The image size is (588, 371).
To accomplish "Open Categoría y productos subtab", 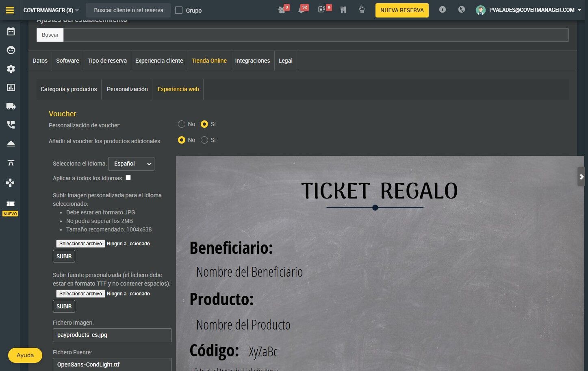I will [69, 89].
